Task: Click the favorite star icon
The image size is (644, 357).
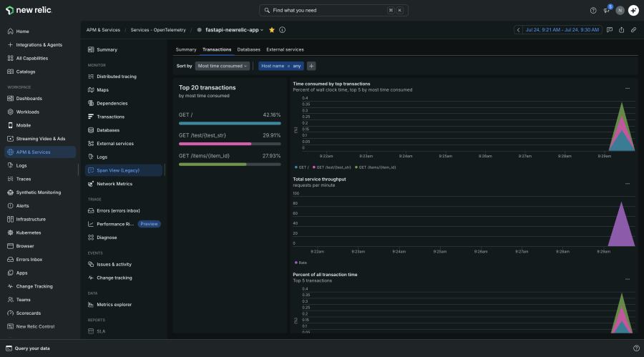Action: coord(271,30)
